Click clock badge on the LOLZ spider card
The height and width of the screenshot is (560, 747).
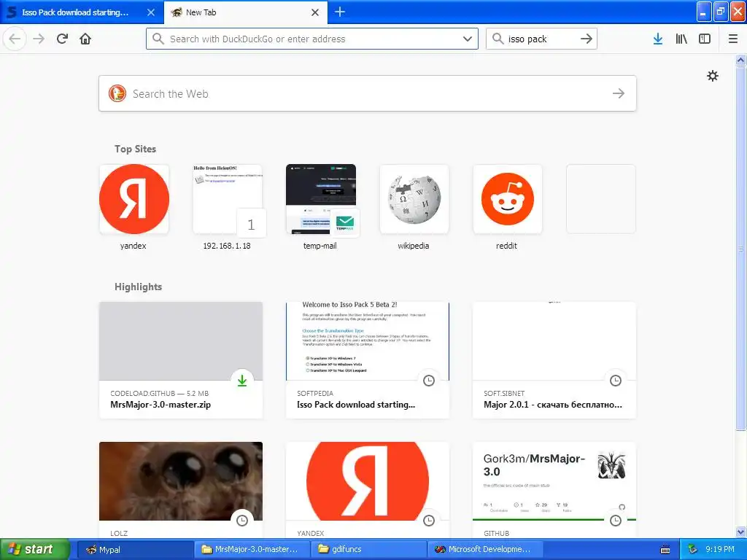tap(242, 520)
